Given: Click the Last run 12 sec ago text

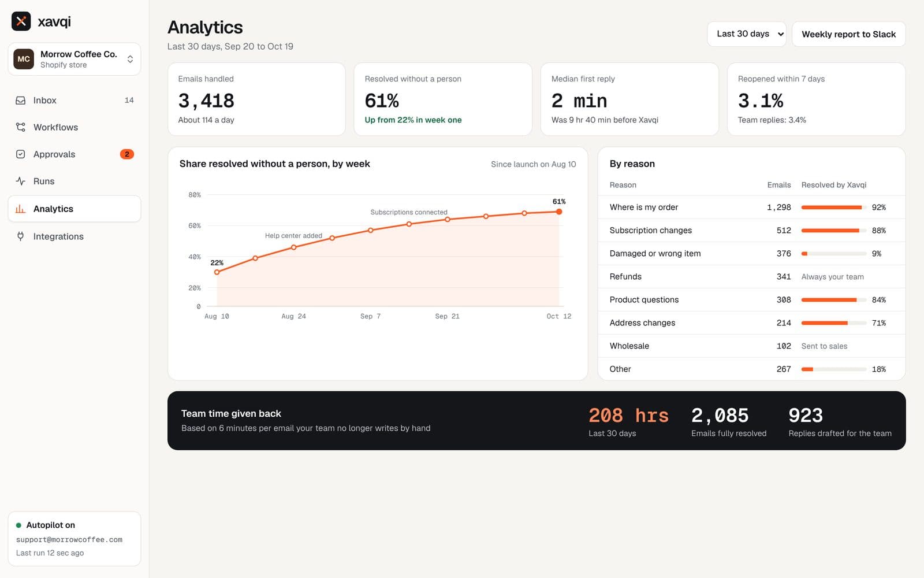Looking at the screenshot, I should [50, 553].
